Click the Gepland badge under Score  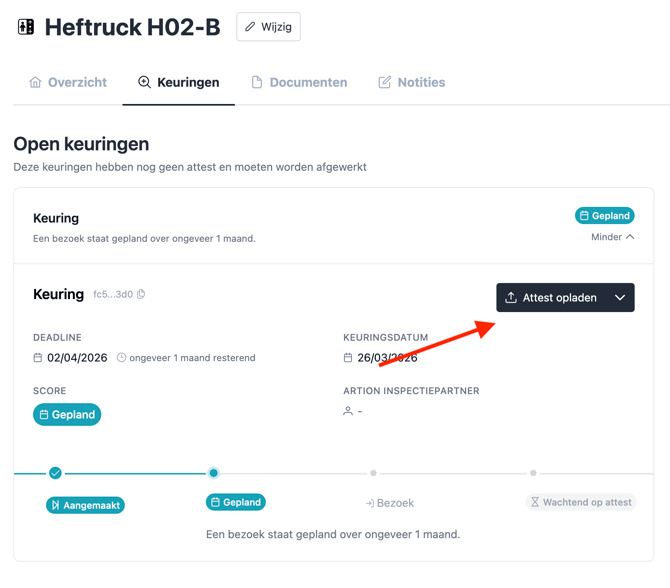(67, 414)
